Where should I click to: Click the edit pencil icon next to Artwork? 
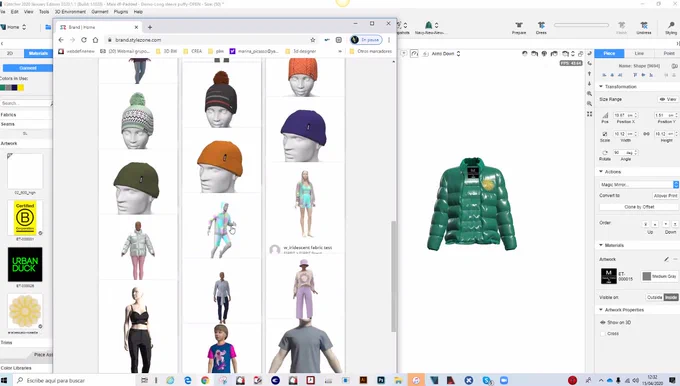coord(666,259)
